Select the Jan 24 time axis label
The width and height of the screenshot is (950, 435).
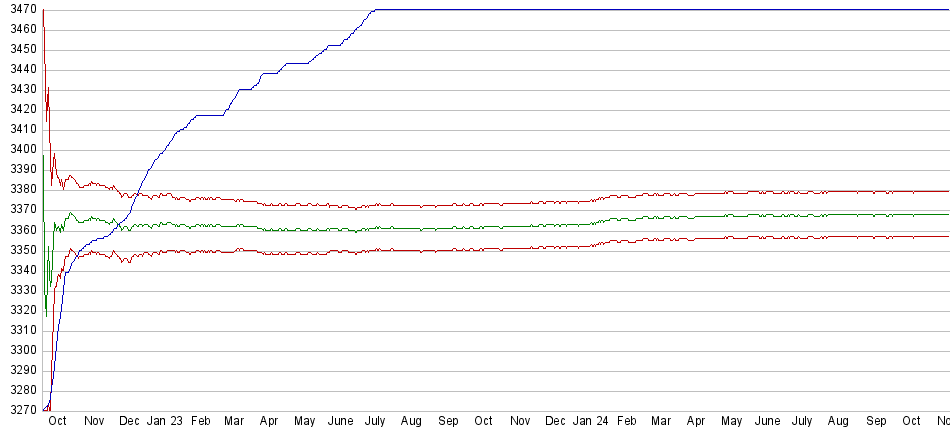590,422
